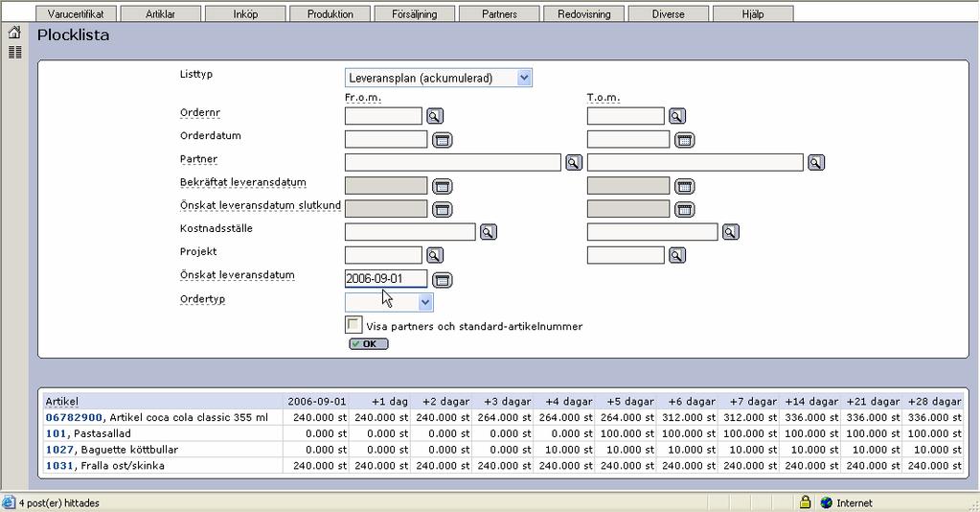Open calendar for Bekräftat leveransdatum to
The height and width of the screenshot is (512, 980).
point(684,186)
